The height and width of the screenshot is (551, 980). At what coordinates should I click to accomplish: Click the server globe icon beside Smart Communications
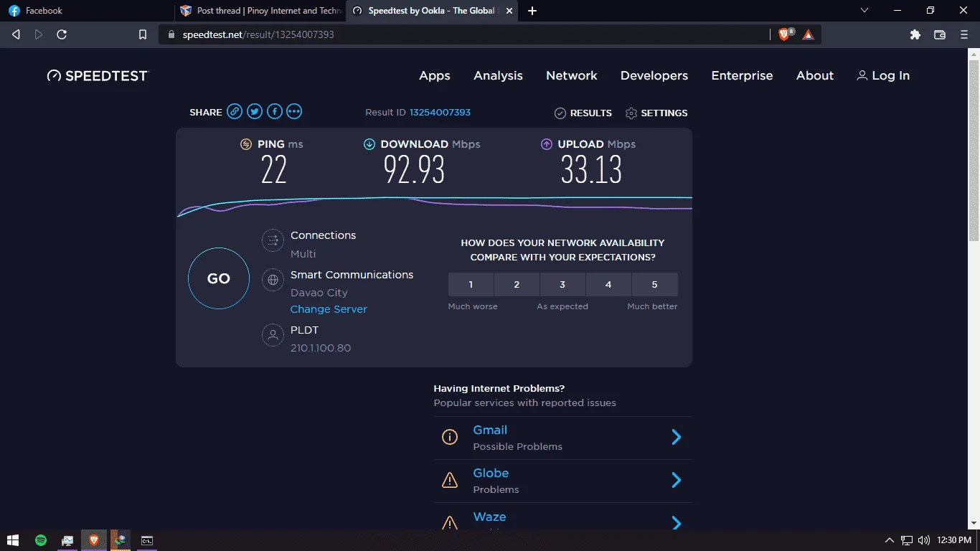pyautogui.click(x=273, y=280)
